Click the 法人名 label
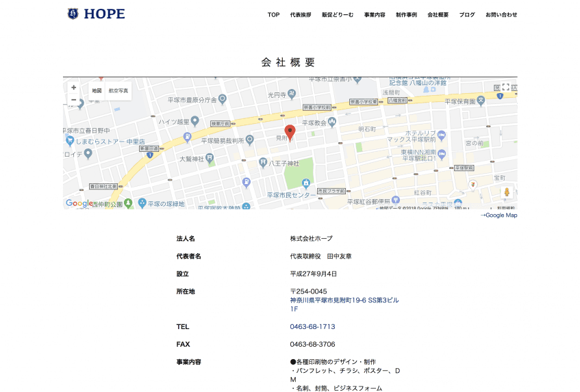Image resolution: width=580 pixels, height=392 pixels. [186, 239]
